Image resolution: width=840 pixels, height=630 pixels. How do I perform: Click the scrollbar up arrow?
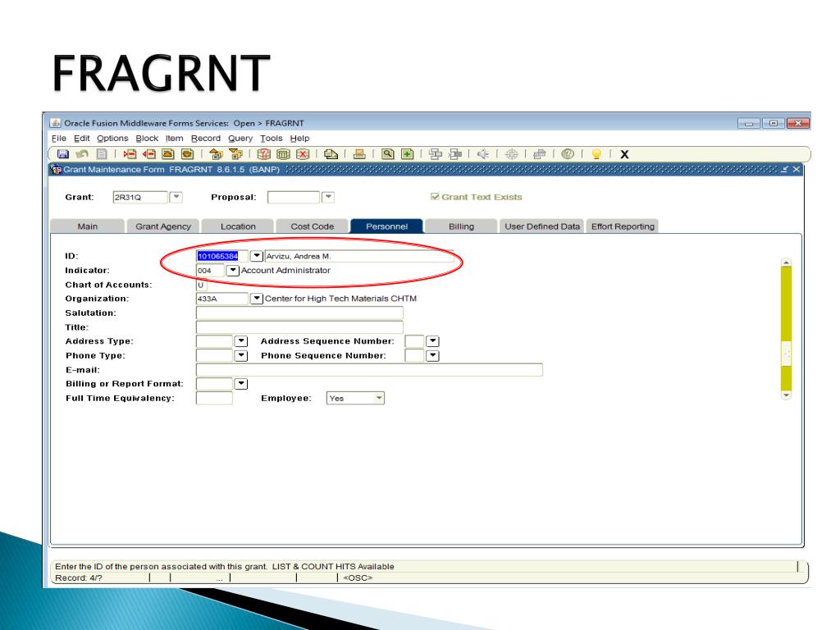tap(786, 262)
